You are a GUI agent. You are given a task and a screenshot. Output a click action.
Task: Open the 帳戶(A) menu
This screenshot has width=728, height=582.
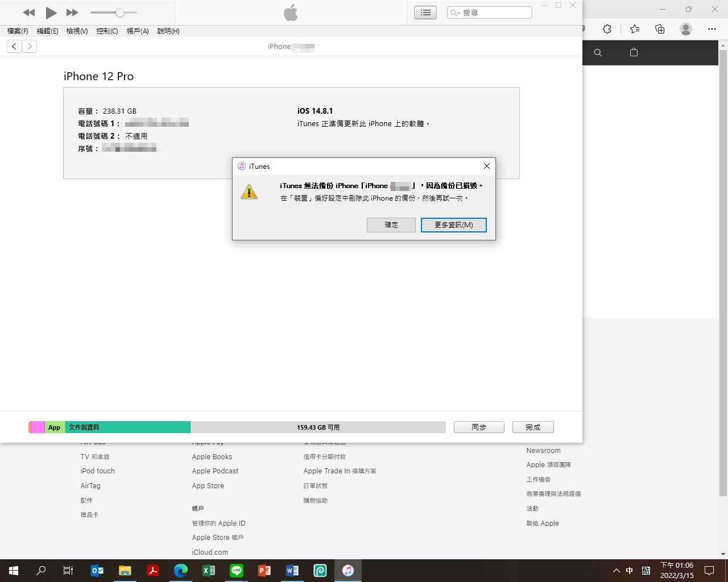click(137, 31)
